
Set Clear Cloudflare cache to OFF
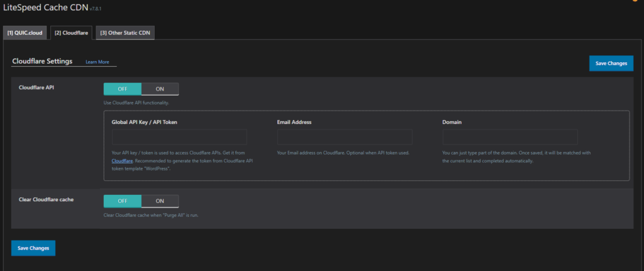click(x=123, y=201)
